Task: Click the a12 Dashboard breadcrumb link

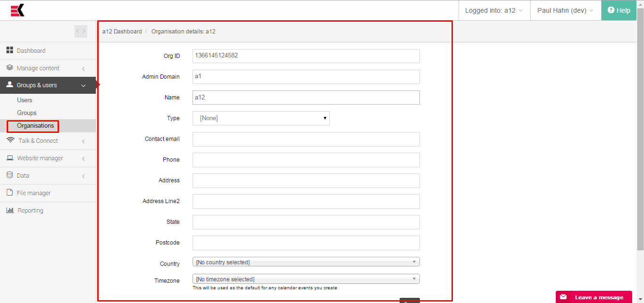Action: (x=122, y=32)
